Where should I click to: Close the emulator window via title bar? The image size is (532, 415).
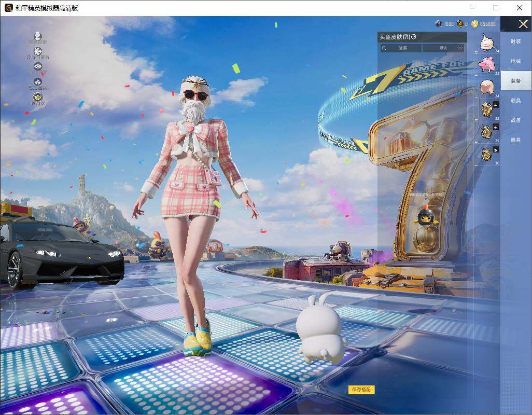(x=519, y=8)
